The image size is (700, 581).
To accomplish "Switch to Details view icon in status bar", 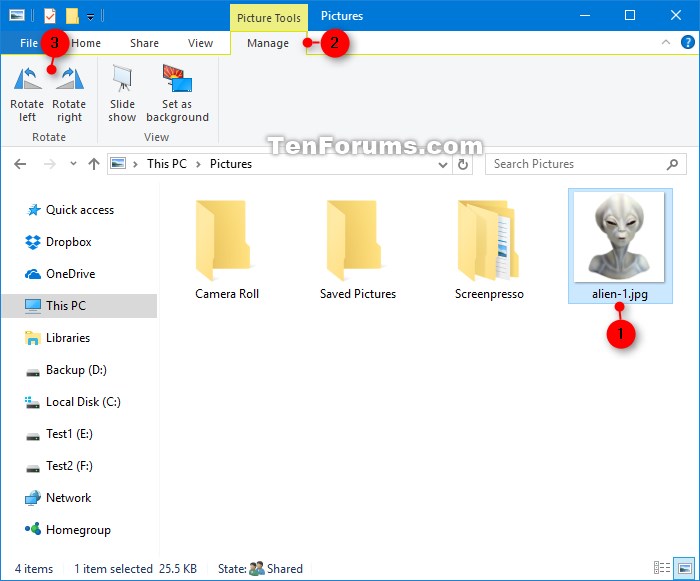I will tap(662, 568).
